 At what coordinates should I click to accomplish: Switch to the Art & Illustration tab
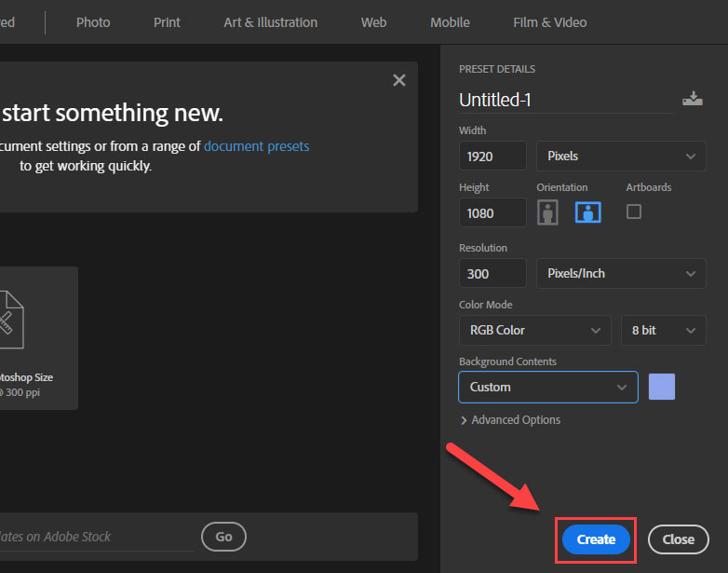point(270,22)
